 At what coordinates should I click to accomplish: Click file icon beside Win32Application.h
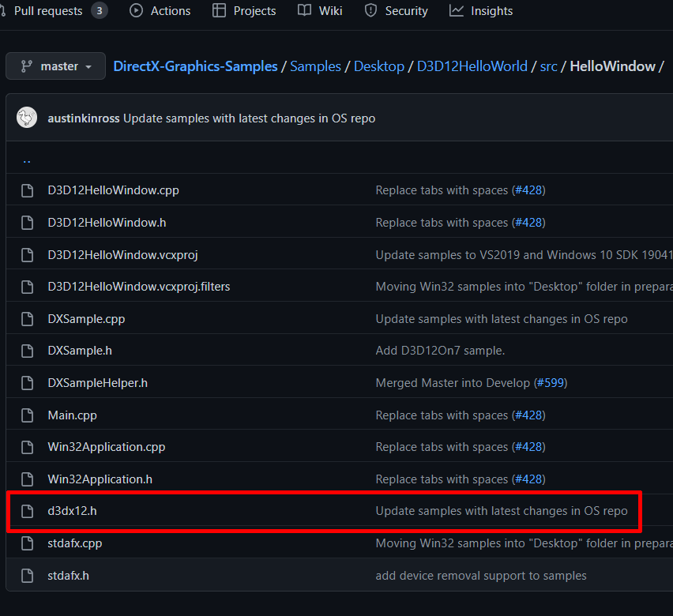(x=27, y=479)
